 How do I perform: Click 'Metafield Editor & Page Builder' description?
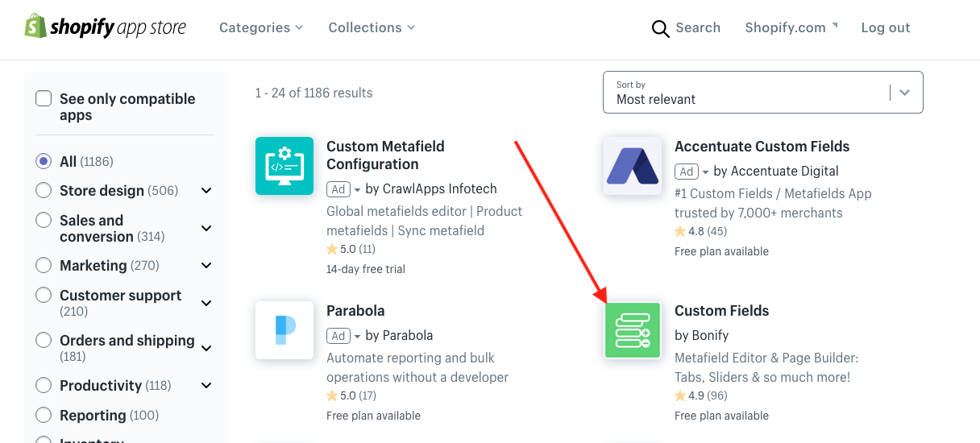tap(766, 367)
